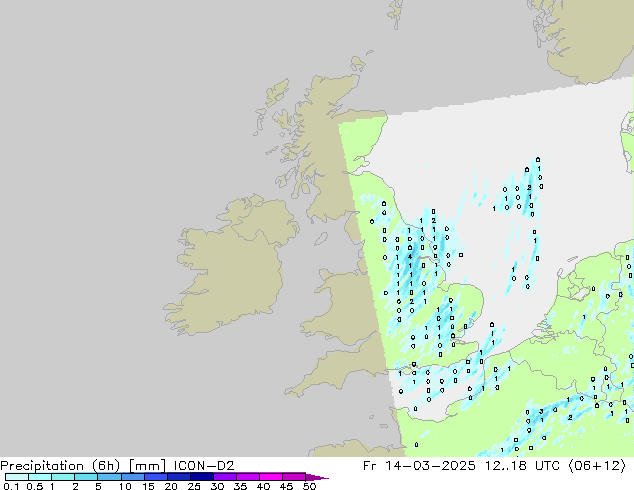Click the 0.1–0.5 mm legend color box
Screen dimensions: 634x490
[17, 477]
